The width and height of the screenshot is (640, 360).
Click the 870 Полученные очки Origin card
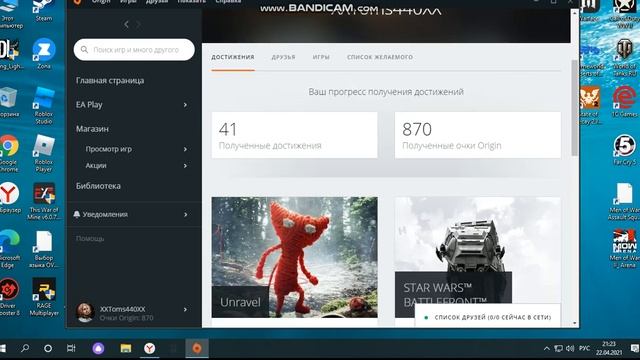(478, 135)
